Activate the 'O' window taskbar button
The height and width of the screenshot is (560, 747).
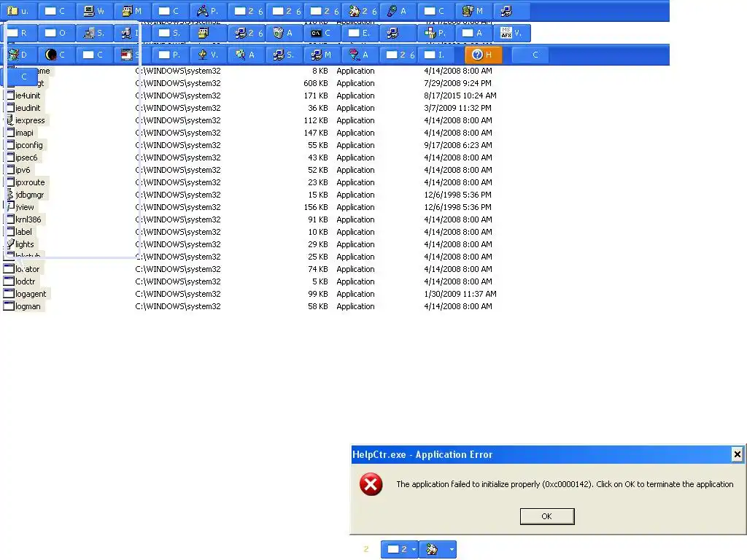(55, 33)
